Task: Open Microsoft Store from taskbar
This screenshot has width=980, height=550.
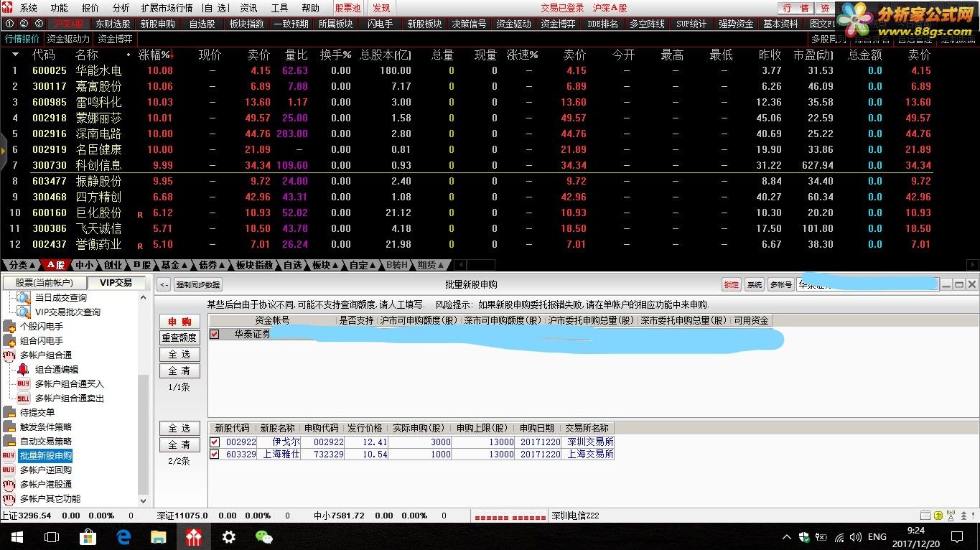Action: (x=88, y=536)
